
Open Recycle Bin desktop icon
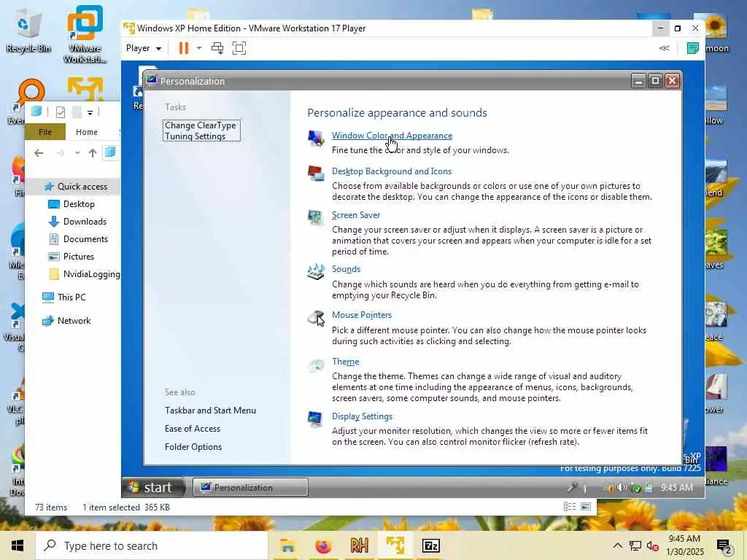pyautogui.click(x=28, y=29)
